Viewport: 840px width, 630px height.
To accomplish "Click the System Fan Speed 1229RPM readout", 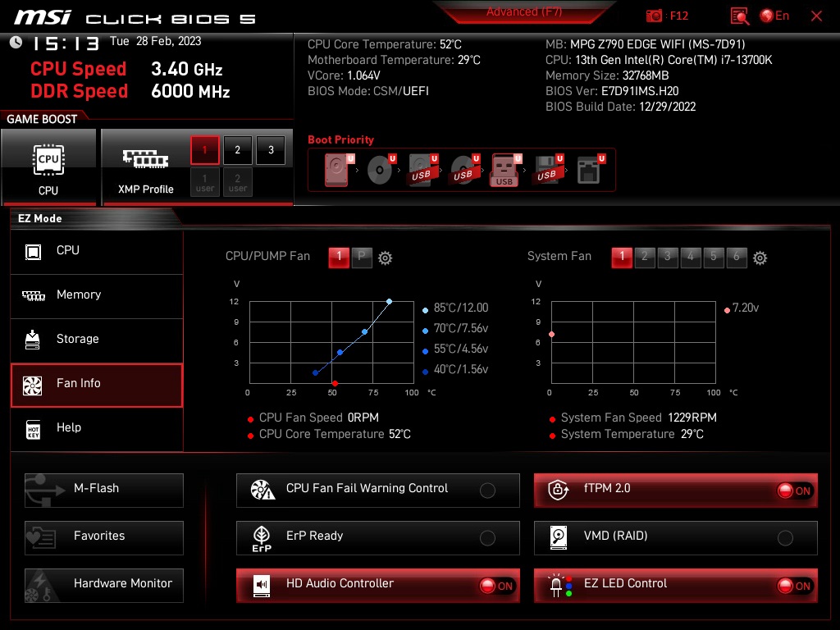I will [x=633, y=418].
